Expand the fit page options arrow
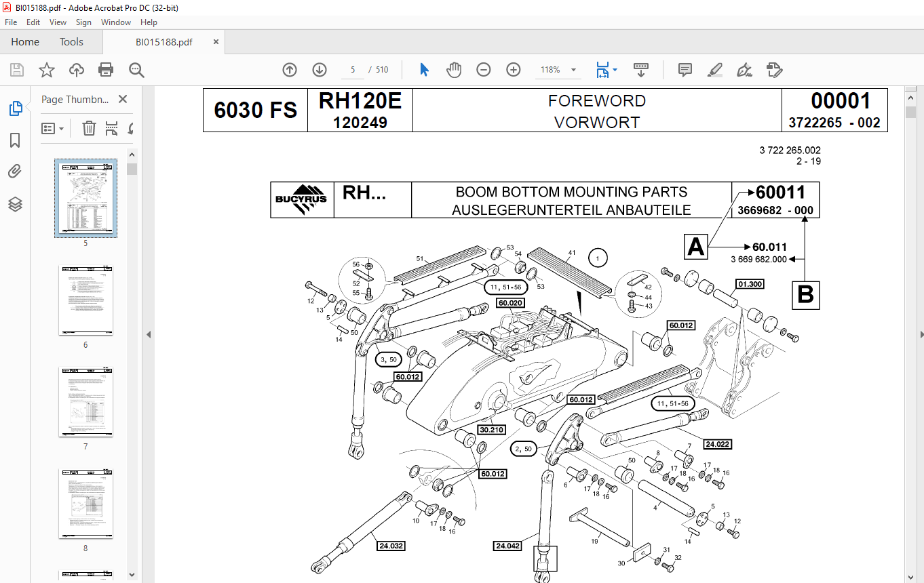924x583 pixels. click(615, 70)
